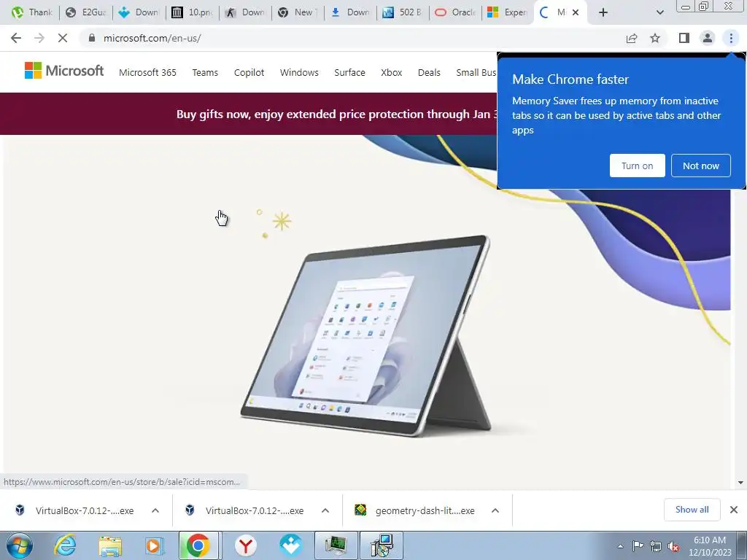Open Chrome three-dot menu
The width and height of the screenshot is (747, 560).
pos(731,38)
